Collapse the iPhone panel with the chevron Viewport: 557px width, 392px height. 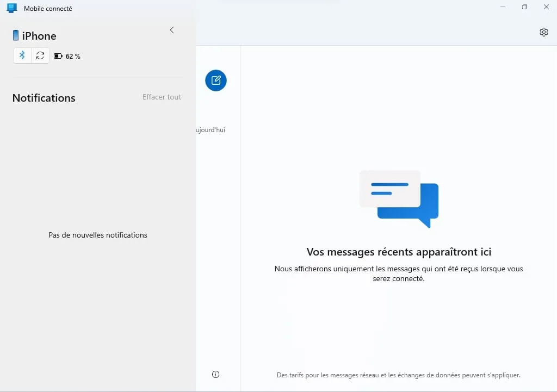[x=172, y=30]
